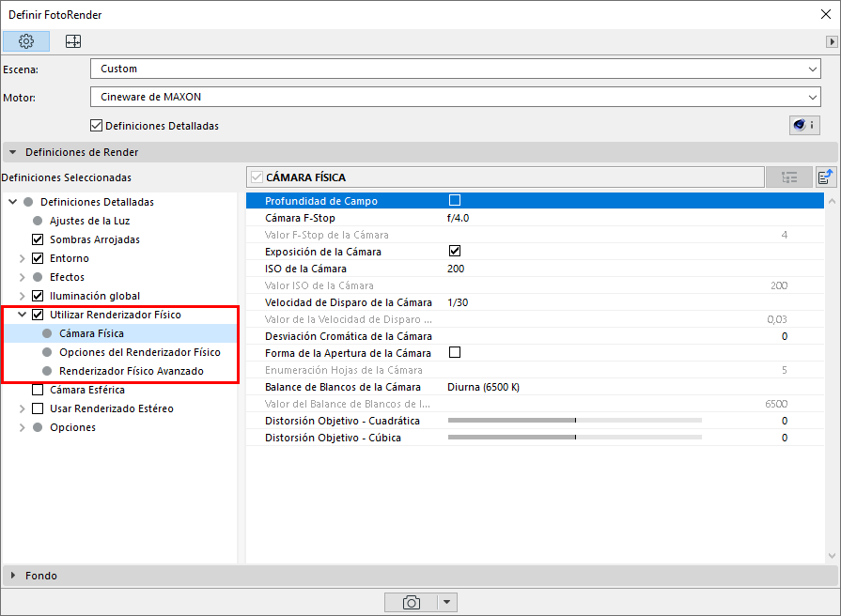Click the camera render button
This screenshot has width=841, height=616.
[x=411, y=602]
